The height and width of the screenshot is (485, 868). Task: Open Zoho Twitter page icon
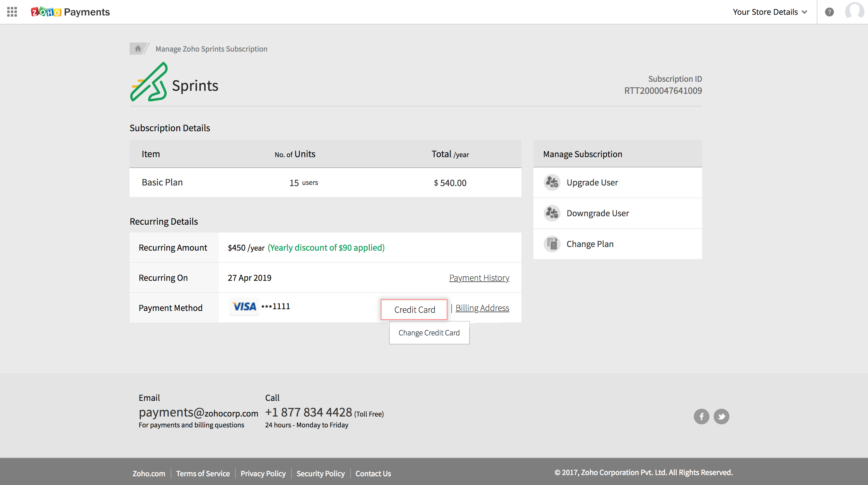[721, 417]
